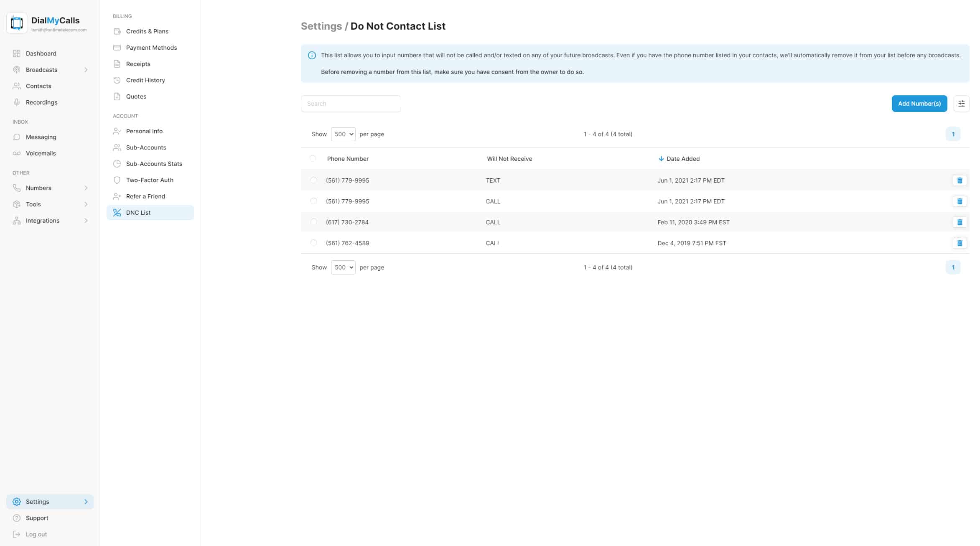Click the Add Number(s) button
The width and height of the screenshot is (980, 546).
coord(919,104)
